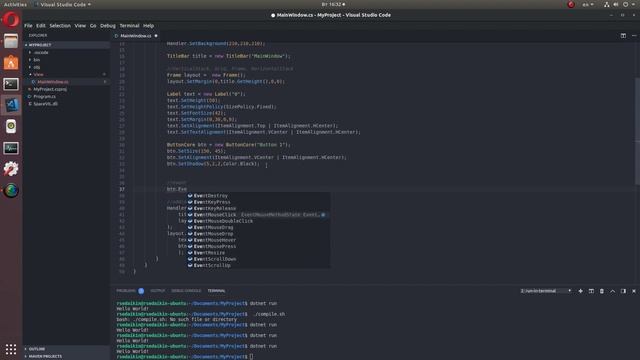Open the Terminal menu in menu bar

(129, 26)
